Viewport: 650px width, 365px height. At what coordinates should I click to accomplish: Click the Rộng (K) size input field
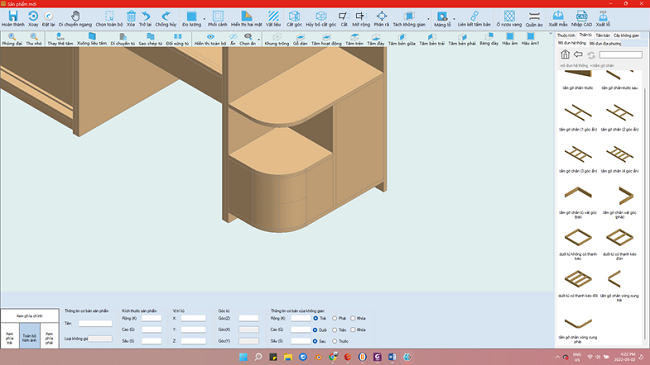pyautogui.click(x=151, y=319)
